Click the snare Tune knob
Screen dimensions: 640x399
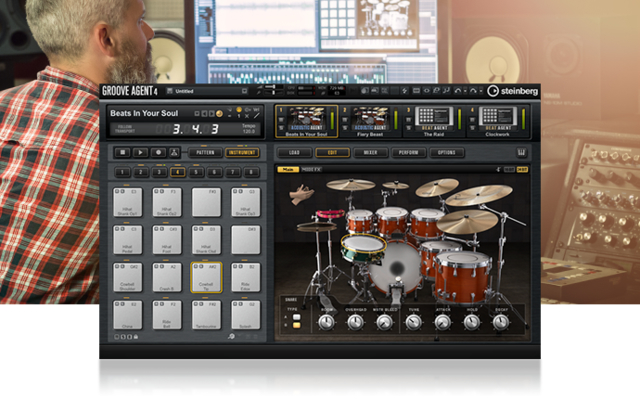(x=413, y=323)
